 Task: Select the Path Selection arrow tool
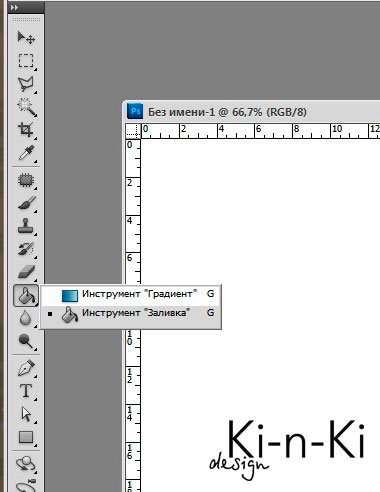(26, 414)
